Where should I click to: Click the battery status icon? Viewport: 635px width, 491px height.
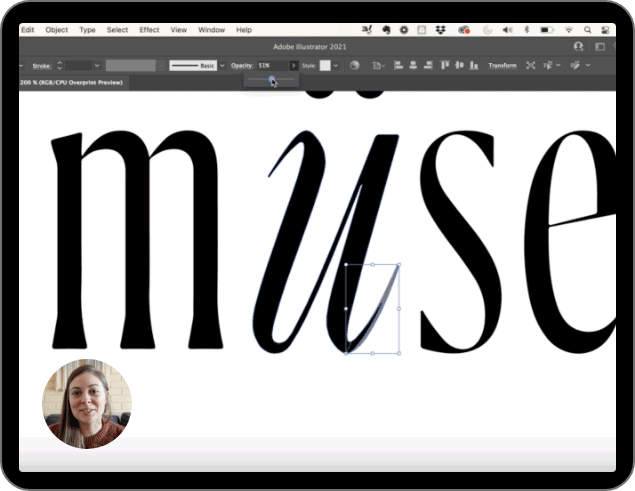[547, 30]
